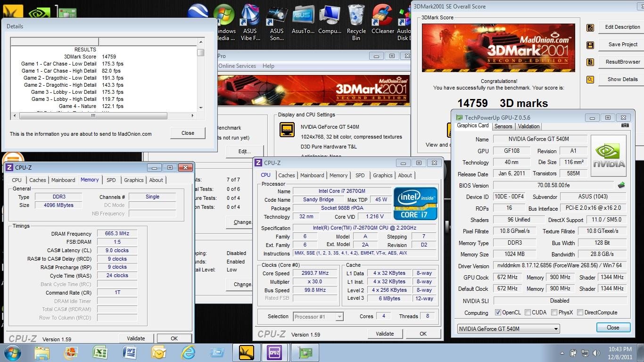The width and height of the screenshot is (644, 362).
Task: Click the Close button in the Details dialog
Action: click(x=188, y=133)
